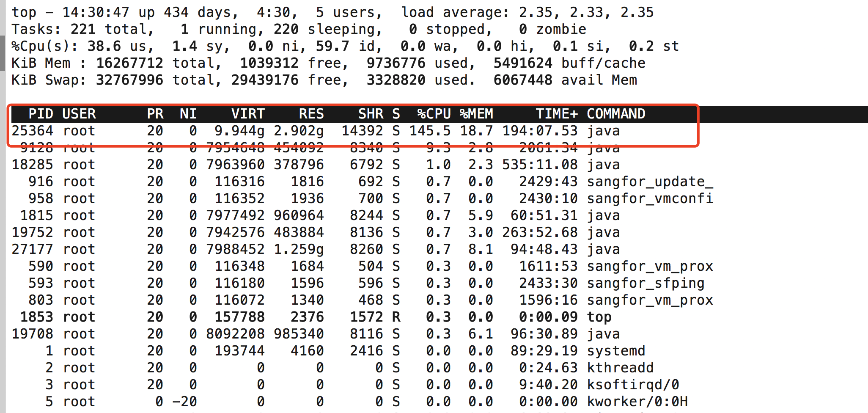The height and width of the screenshot is (413, 868).
Task: Select the java process with PID 27177
Action: point(296,249)
